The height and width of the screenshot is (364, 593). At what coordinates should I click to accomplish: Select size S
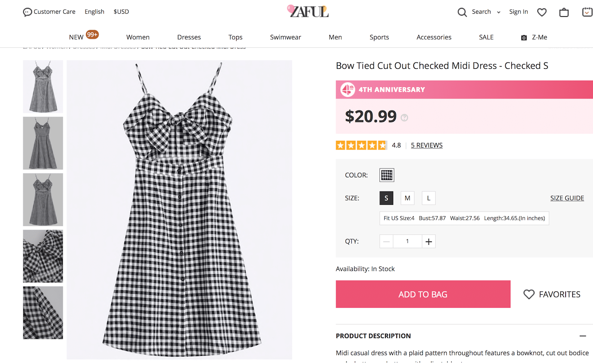pos(386,198)
